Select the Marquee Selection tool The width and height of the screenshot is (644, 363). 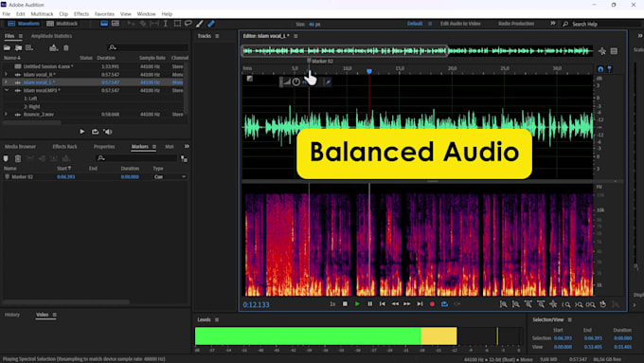pos(177,24)
